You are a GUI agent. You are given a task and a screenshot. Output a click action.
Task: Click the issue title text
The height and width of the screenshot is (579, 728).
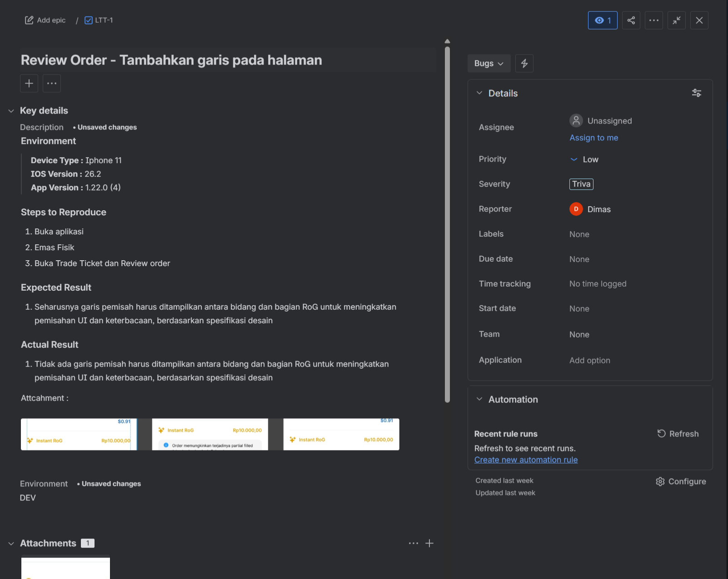click(x=171, y=60)
